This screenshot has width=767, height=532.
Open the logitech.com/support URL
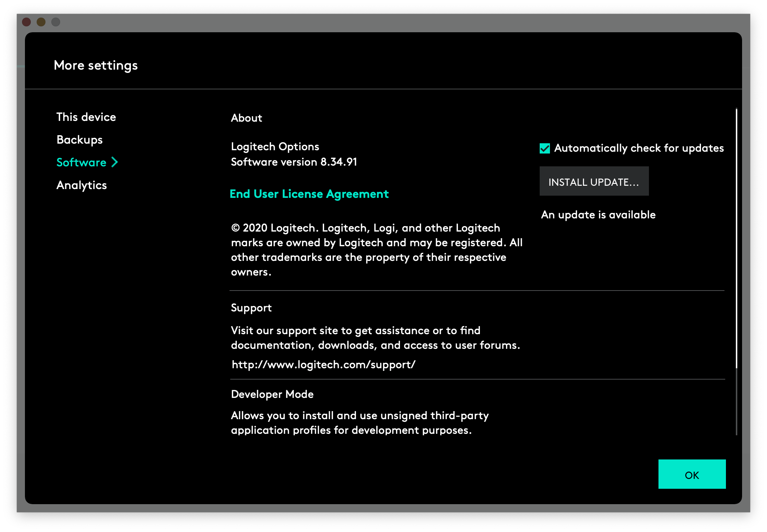(x=323, y=365)
